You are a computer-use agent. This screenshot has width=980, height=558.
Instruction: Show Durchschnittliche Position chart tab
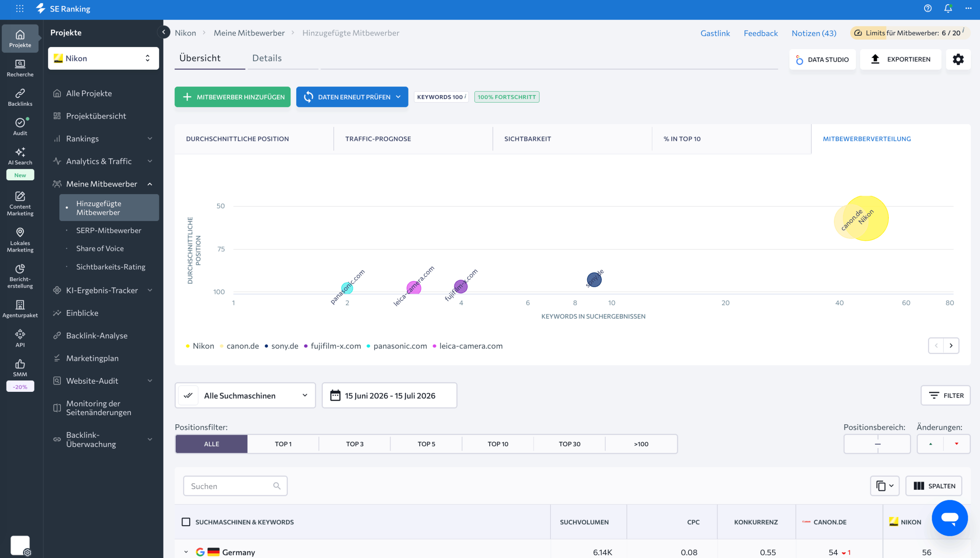tap(254, 139)
